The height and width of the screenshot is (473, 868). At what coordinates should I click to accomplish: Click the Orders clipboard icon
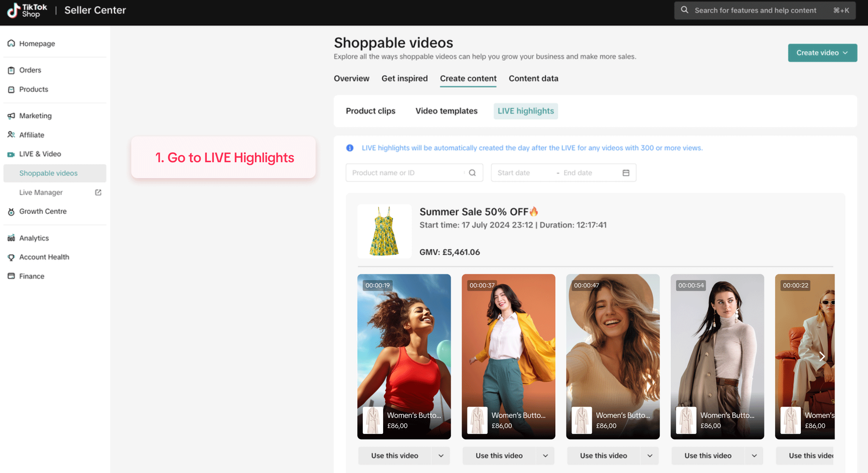[11, 70]
